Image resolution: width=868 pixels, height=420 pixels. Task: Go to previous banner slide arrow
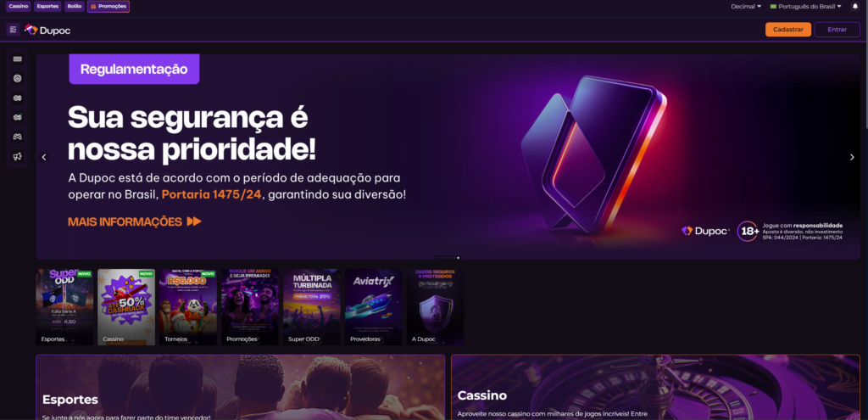pos(44,157)
